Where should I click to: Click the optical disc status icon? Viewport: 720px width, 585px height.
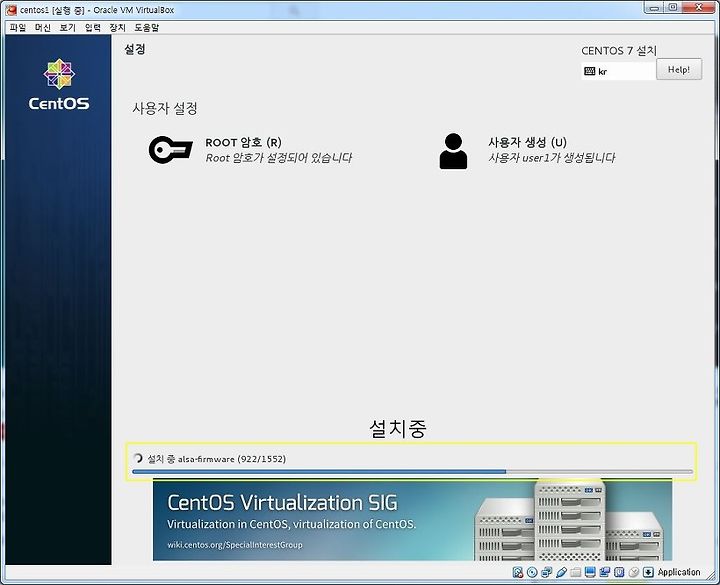(532, 572)
